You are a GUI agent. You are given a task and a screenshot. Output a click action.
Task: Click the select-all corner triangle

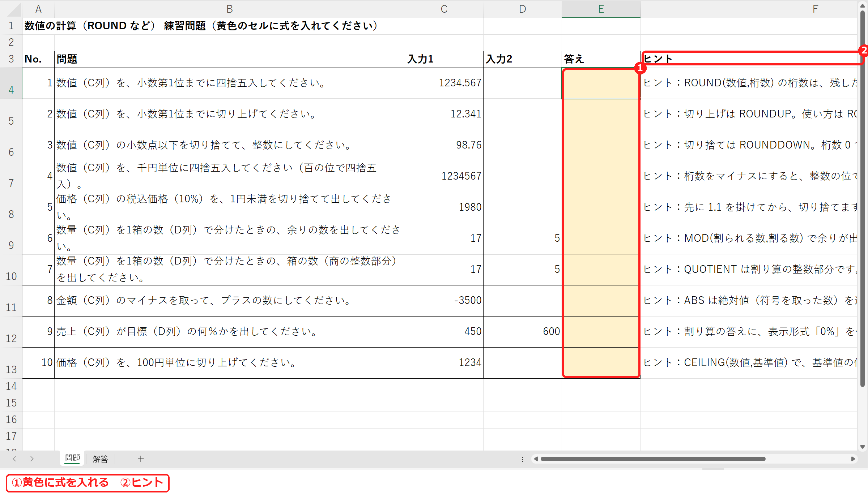[x=14, y=9]
